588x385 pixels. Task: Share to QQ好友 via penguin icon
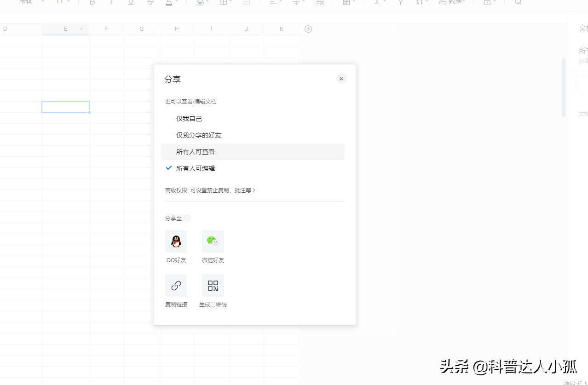(x=176, y=241)
